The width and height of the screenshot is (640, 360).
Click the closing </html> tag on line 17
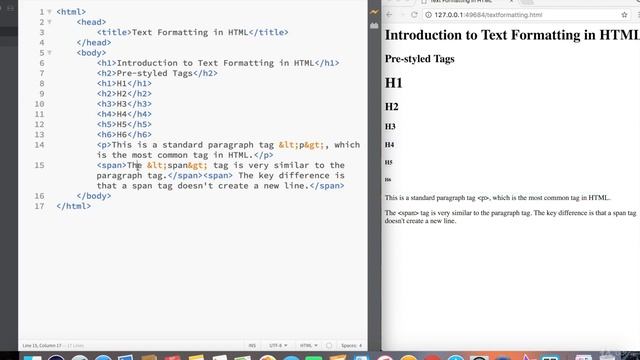click(x=73, y=206)
